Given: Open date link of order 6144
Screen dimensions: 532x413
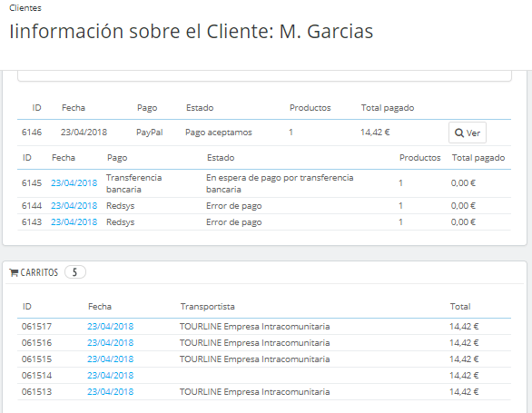Looking at the screenshot, I should pos(74,206).
